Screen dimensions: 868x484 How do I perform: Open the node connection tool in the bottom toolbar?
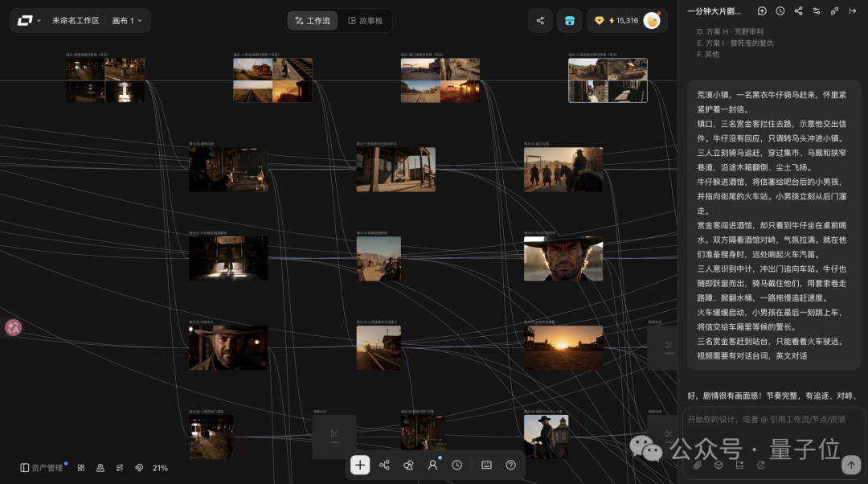click(x=384, y=466)
